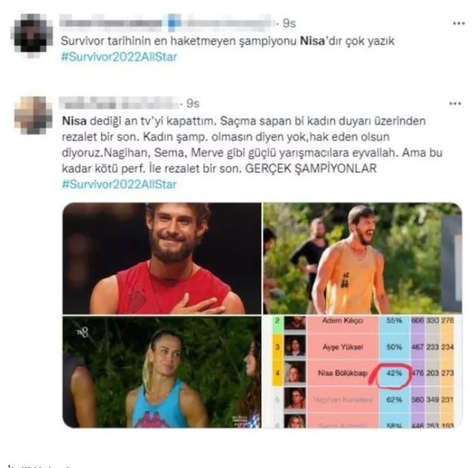Open more options on first tweet
The image size is (476, 468).
coord(458,23)
